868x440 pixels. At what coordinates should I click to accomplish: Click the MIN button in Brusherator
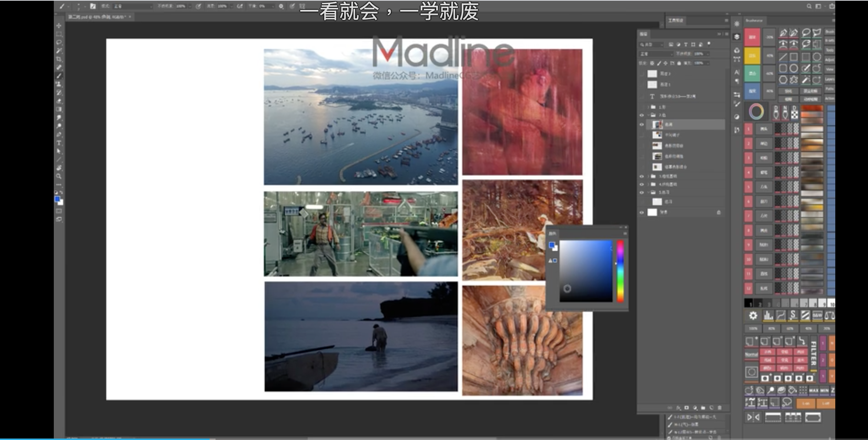824,391
